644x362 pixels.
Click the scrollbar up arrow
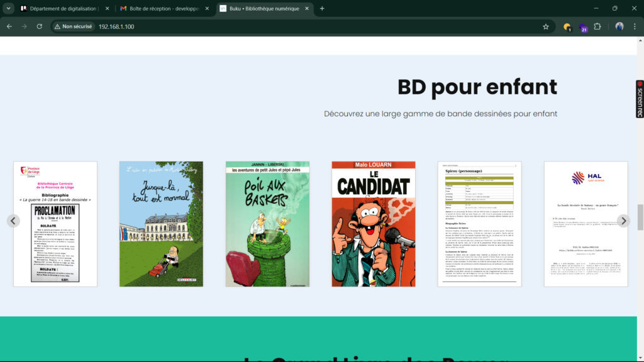click(x=640, y=40)
